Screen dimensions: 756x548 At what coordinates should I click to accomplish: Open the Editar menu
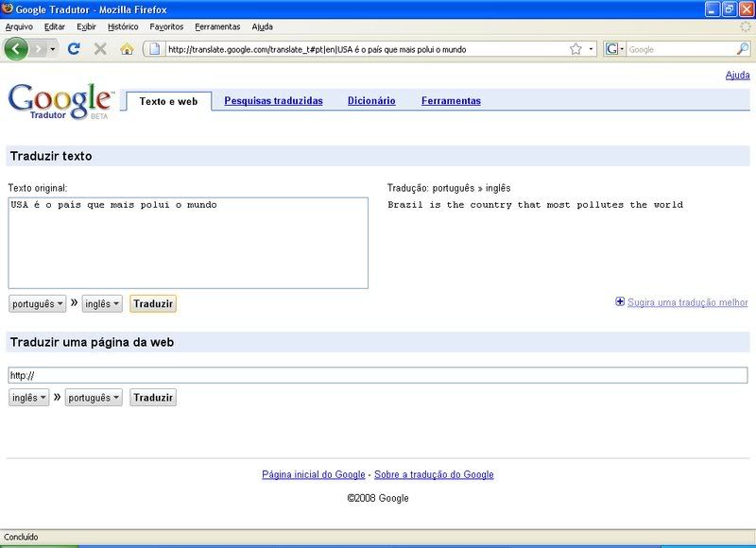click(x=55, y=27)
